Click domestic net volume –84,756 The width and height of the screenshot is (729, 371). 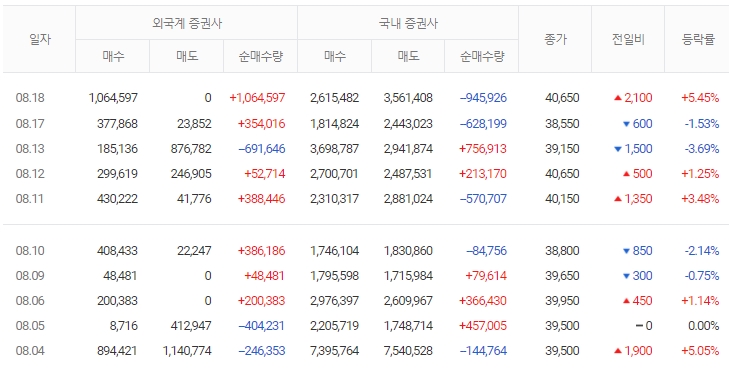point(486,251)
